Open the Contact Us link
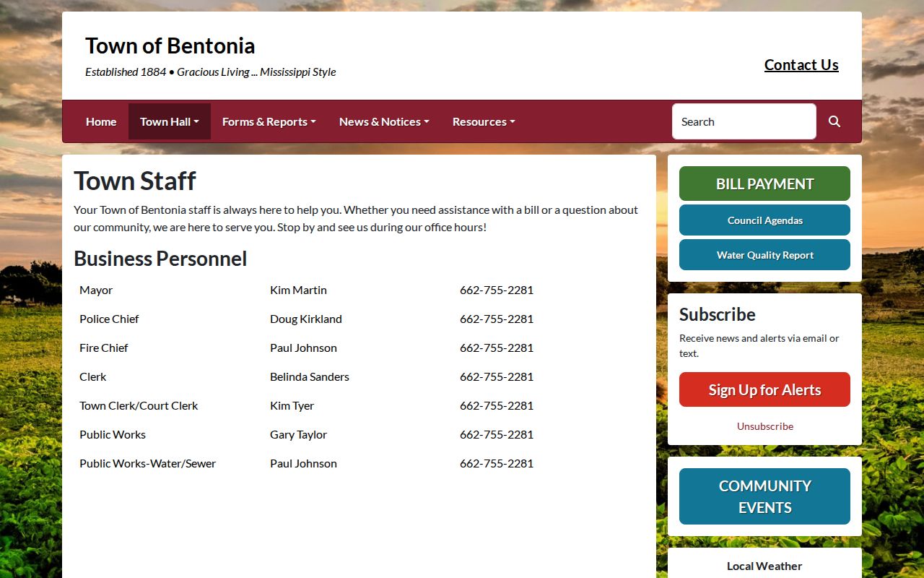This screenshot has height=578, width=924. click(x=801, y=65)
